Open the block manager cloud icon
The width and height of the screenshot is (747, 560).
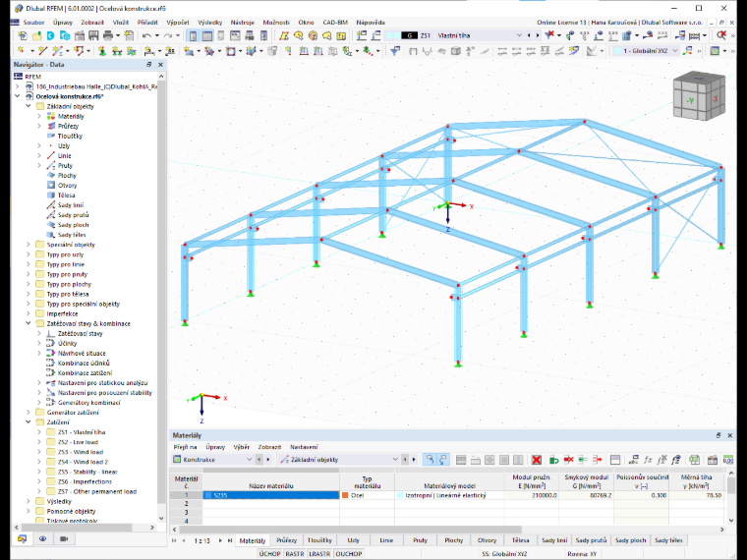point(65,35)
